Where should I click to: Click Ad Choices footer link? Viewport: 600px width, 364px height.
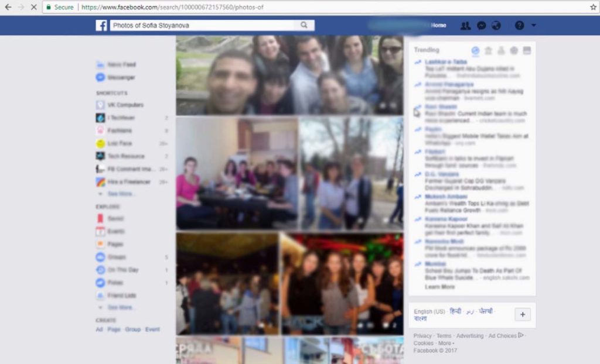506,336
